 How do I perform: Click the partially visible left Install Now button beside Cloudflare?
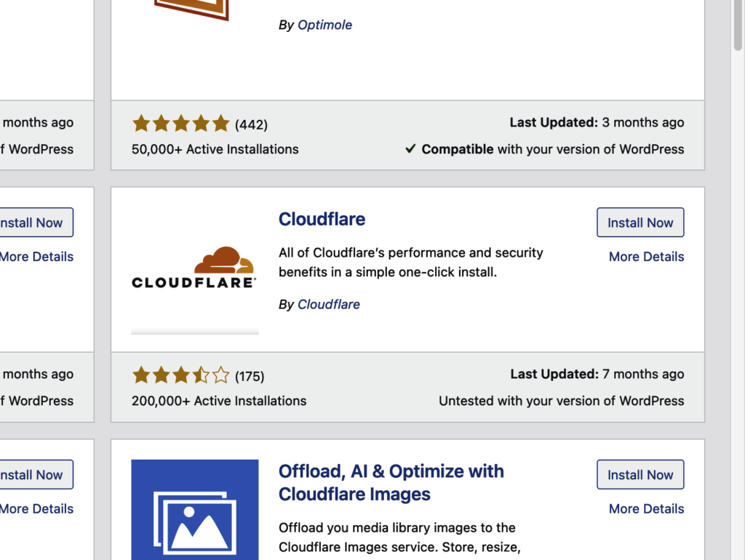coord(33,223)
